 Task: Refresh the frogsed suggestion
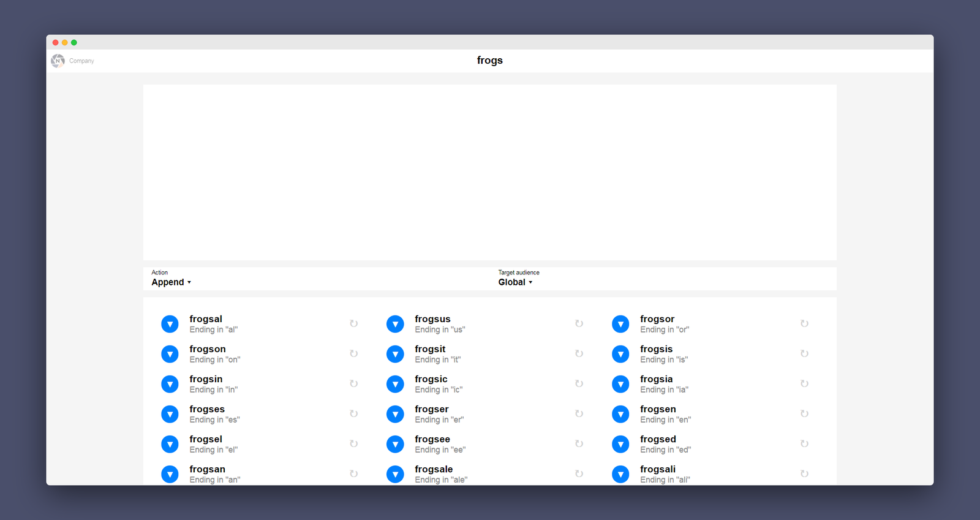point(804,443)
